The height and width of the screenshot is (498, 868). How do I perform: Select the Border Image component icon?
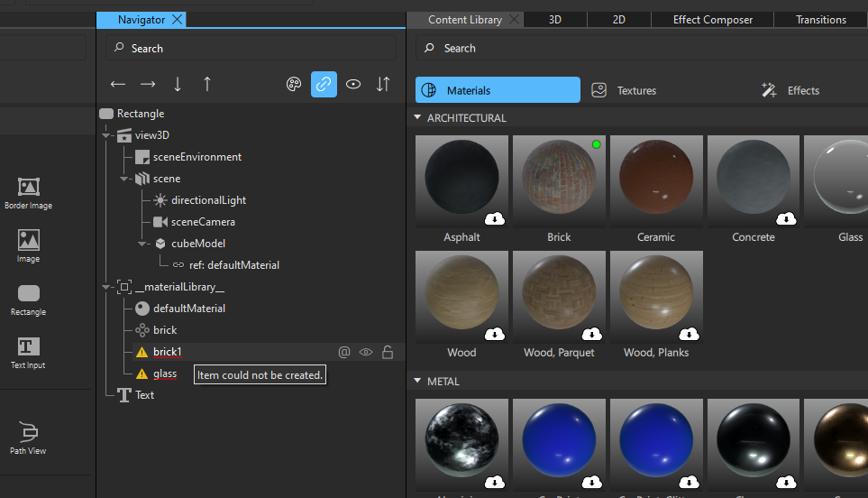29,187
